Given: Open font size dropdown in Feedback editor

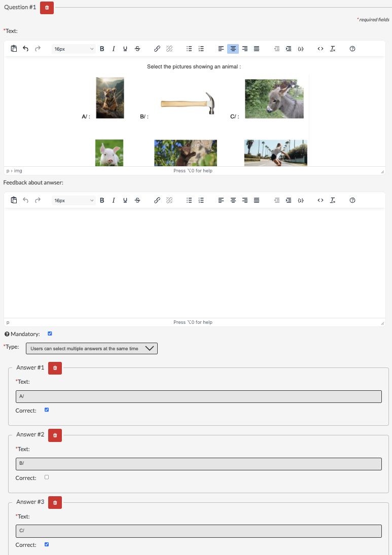Looking at the screenshot, I should 74,200.
